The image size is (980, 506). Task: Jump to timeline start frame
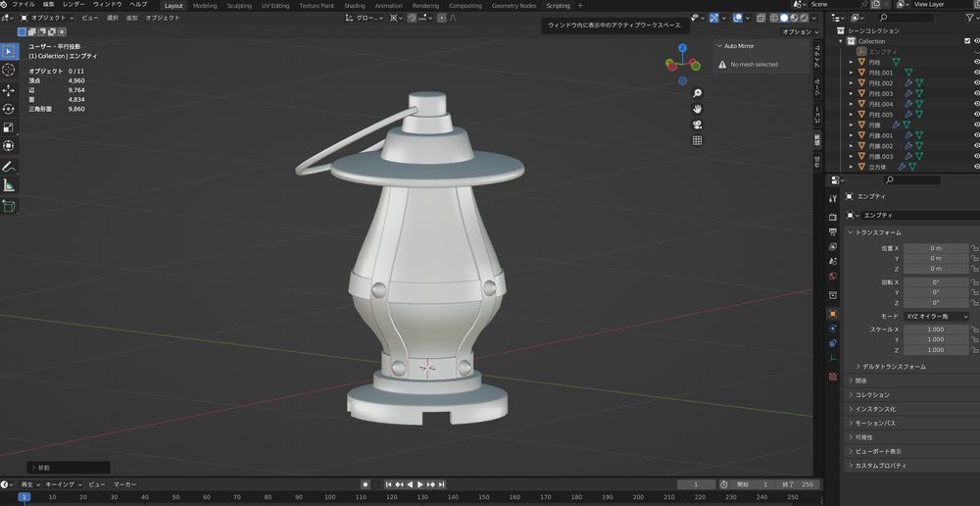[x=389, y=484]
